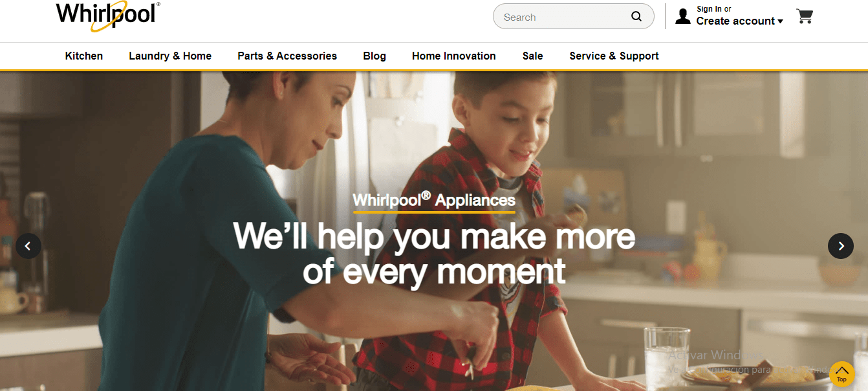Click the Whirlpool logo
The image size is (868, 391).
coord(108,16)
